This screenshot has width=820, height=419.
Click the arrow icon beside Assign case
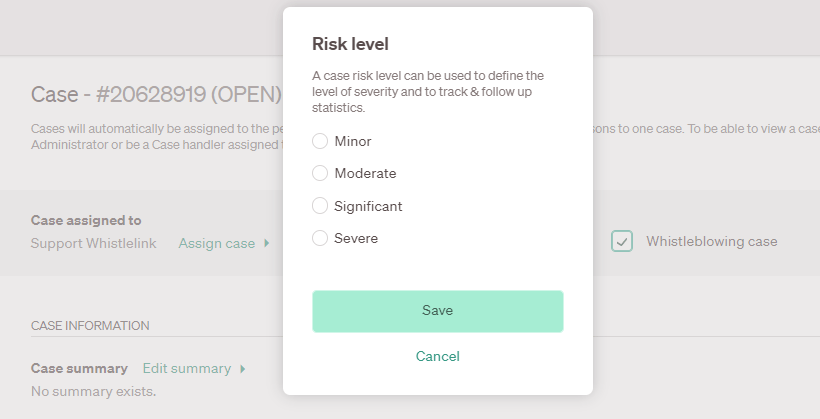[267, 243]
